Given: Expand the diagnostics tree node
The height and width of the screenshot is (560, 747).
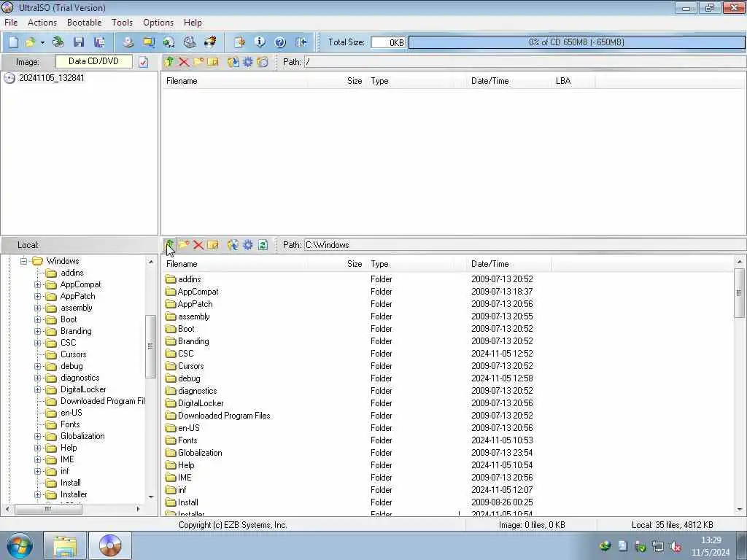Looking at the screenshot, I should coord(38,378).
